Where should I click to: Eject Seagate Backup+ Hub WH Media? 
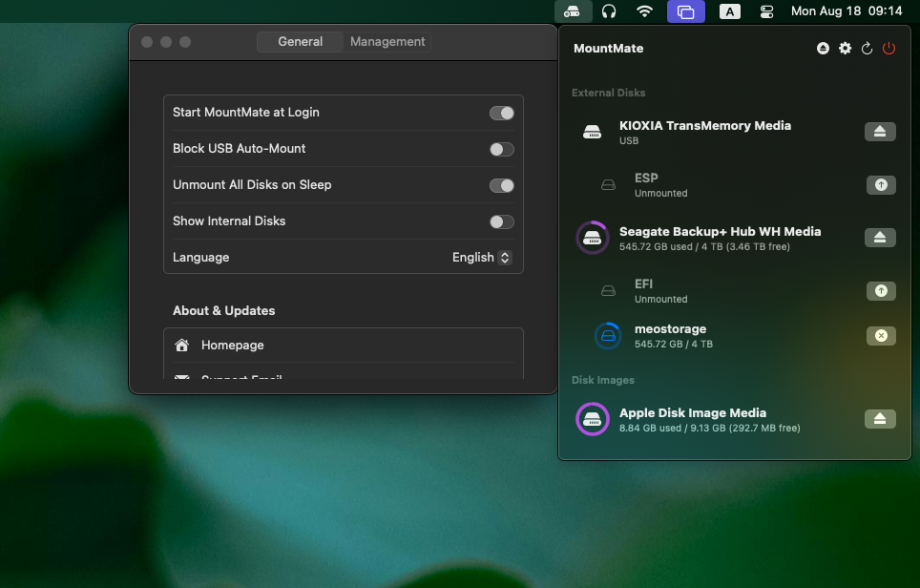880,237
